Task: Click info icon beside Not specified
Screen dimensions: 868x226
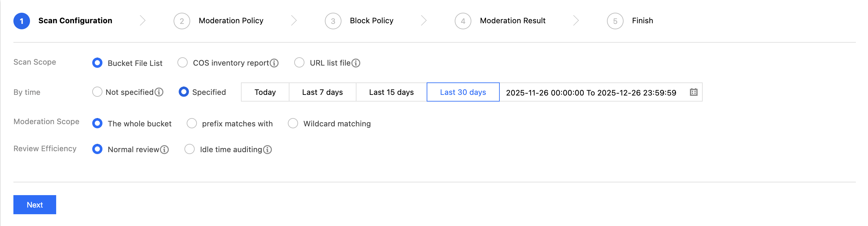Action: coord(159,92)
